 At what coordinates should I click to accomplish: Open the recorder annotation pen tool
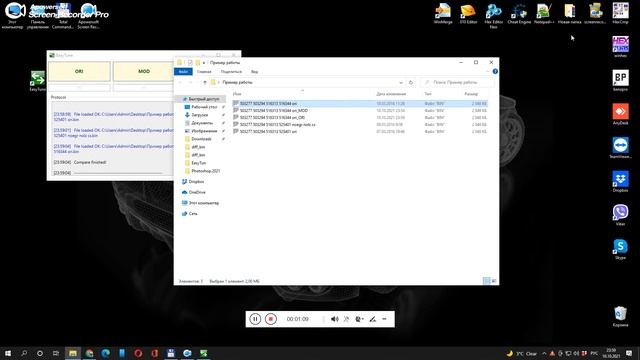pyautogui.click(x=372, y=319)
